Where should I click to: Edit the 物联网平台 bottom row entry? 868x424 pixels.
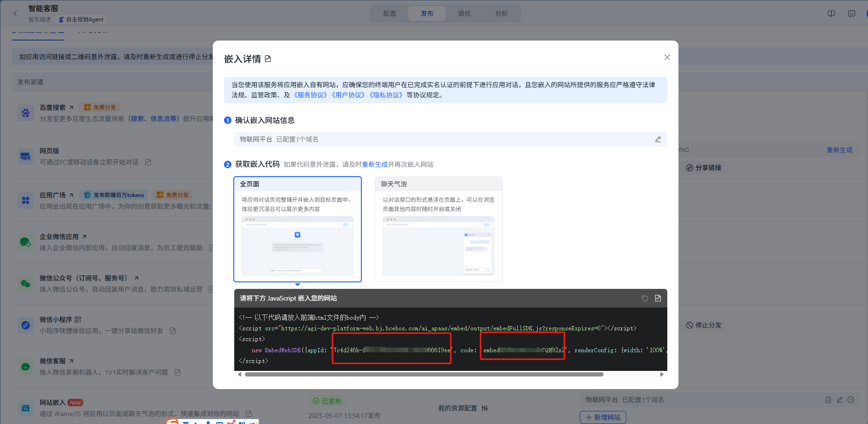point(840,400)
